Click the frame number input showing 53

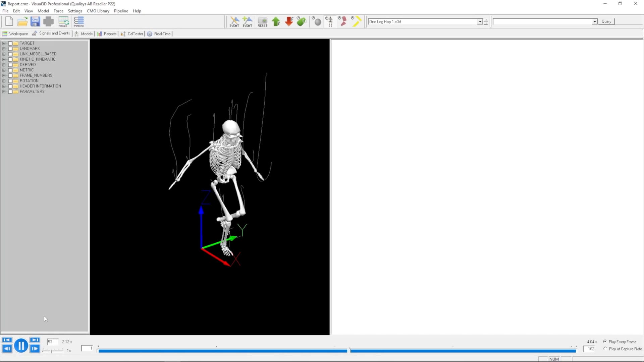[x=52, y=342]
